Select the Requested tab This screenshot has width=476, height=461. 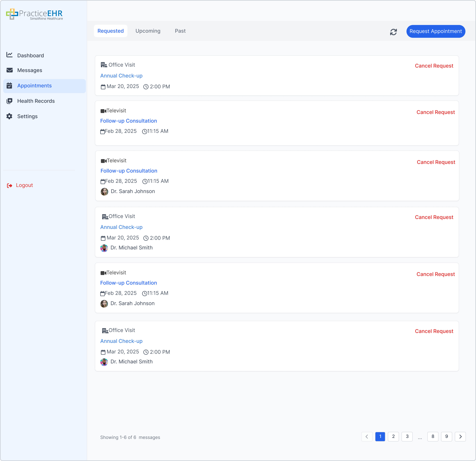[111, 31]
